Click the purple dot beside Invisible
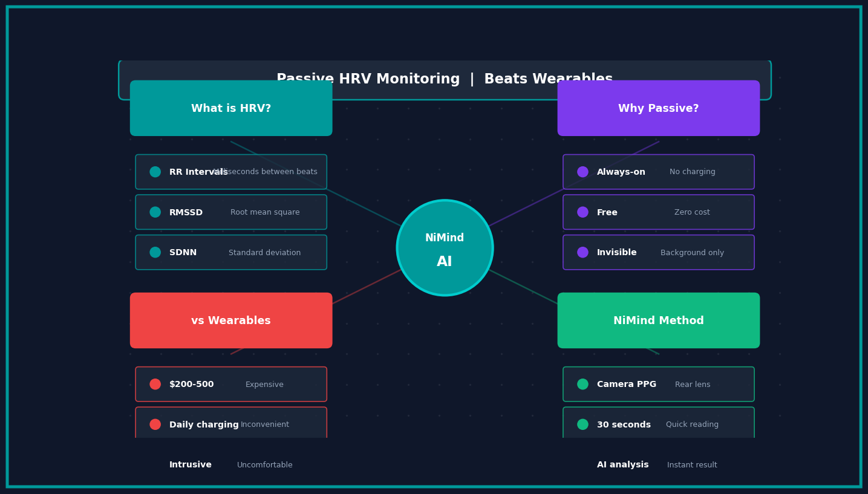This screenshot has width=868, height=494. (582, 252)
